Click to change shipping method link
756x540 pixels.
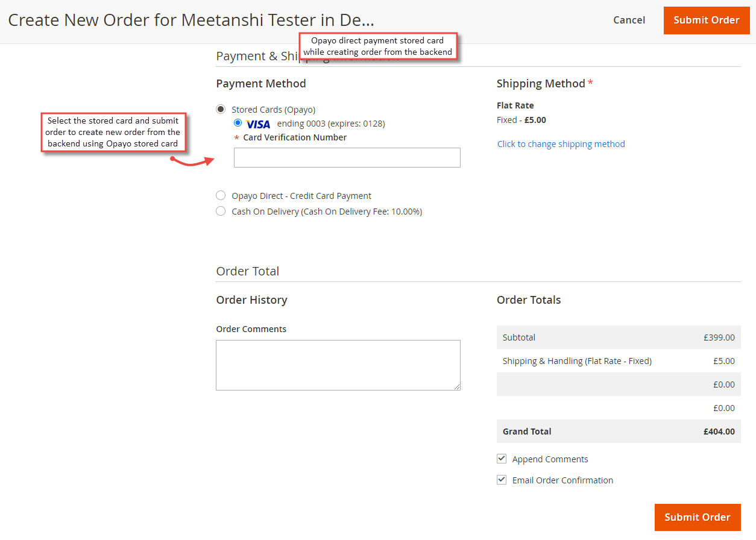[x=561, y=144]
